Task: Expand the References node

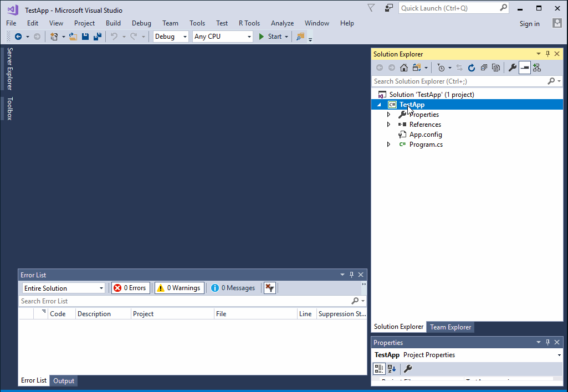Action: [388, 125]
